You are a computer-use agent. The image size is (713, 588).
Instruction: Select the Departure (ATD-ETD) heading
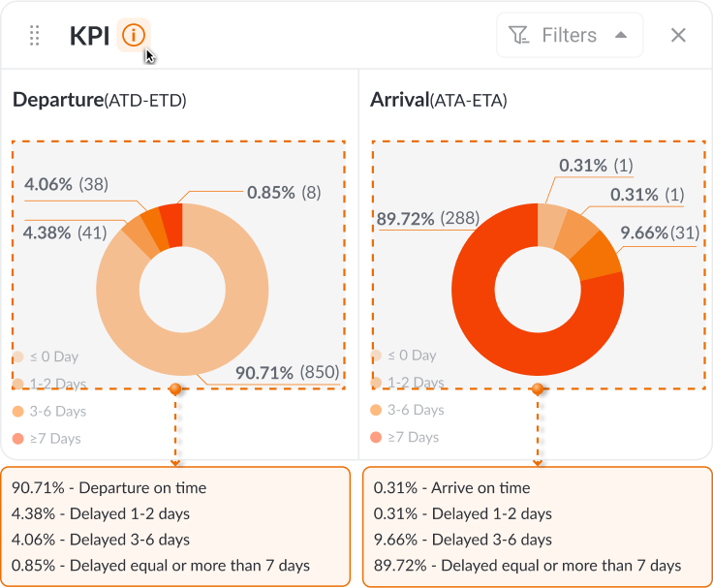tap(99, 100)
